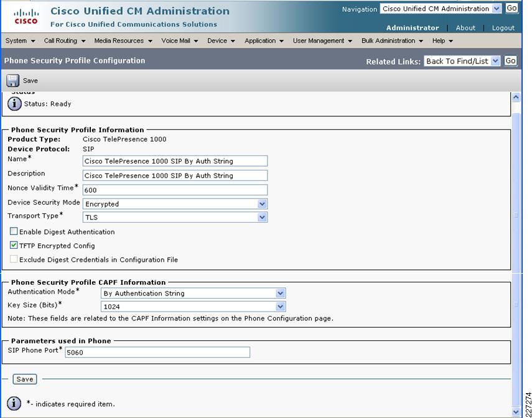
Task: Click the 'SIP' device protocol value
Action: pos(88,149)
